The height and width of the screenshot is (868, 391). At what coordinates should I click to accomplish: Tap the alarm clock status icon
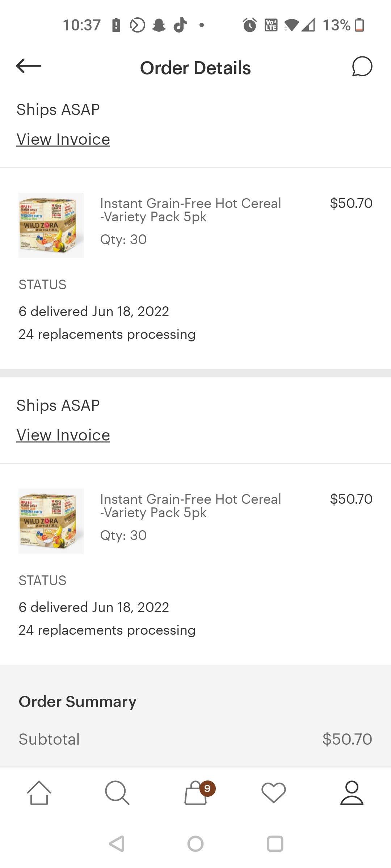[x=250, y=25]
